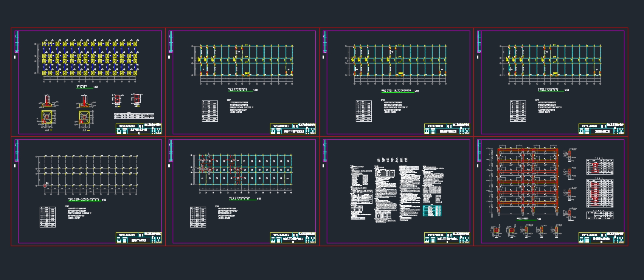Click the title block of the foundation plan sheet
Image resolution: width=644 pixels, height=280 pixels.
pos(139,128)
